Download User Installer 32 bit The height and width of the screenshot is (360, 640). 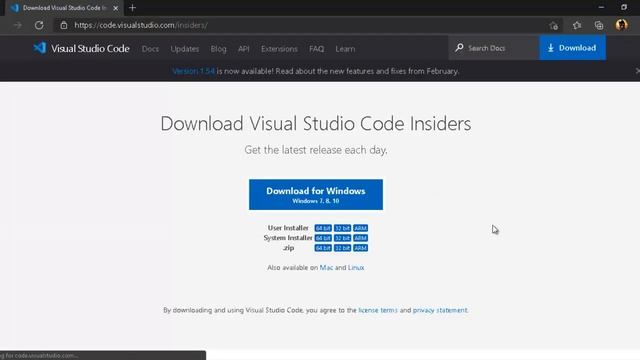(x=342, y=228)
